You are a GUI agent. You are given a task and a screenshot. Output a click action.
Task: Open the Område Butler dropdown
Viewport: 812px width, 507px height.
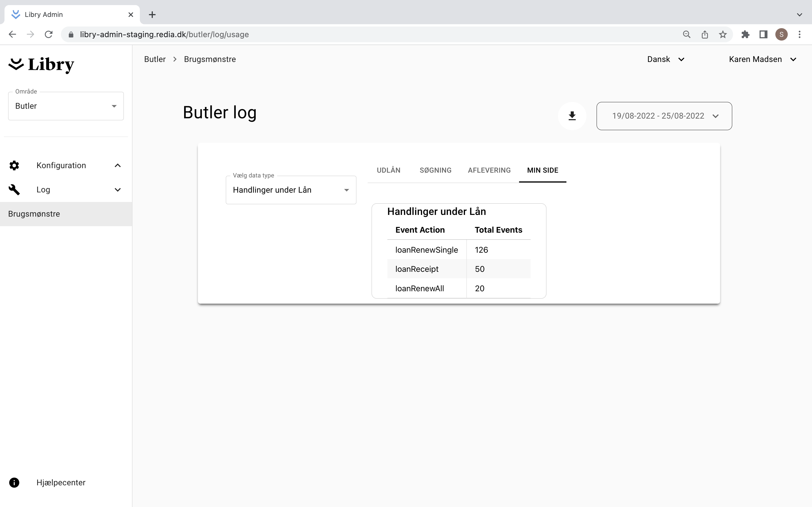[66, 106]
